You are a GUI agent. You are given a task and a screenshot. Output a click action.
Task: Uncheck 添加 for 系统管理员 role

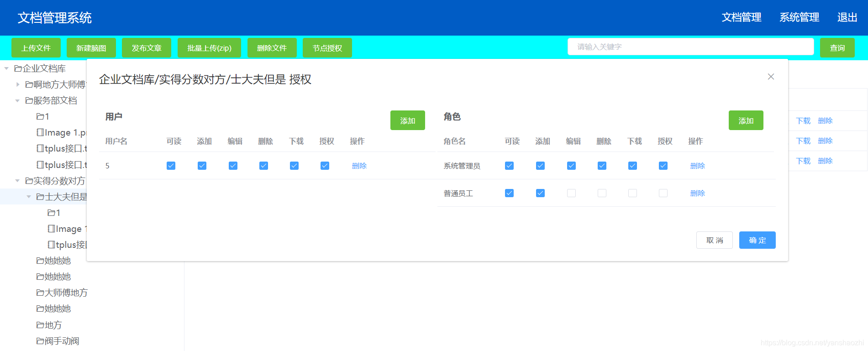(x=540, y=166)
